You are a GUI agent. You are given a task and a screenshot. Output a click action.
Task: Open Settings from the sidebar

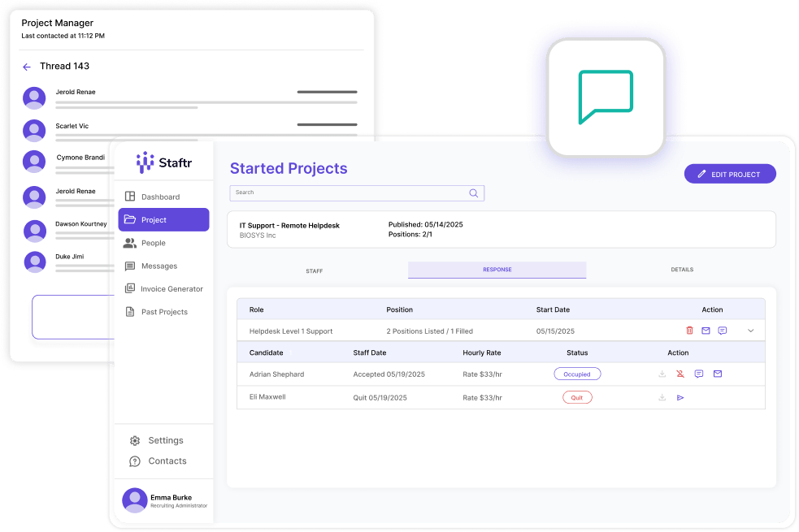165,440
